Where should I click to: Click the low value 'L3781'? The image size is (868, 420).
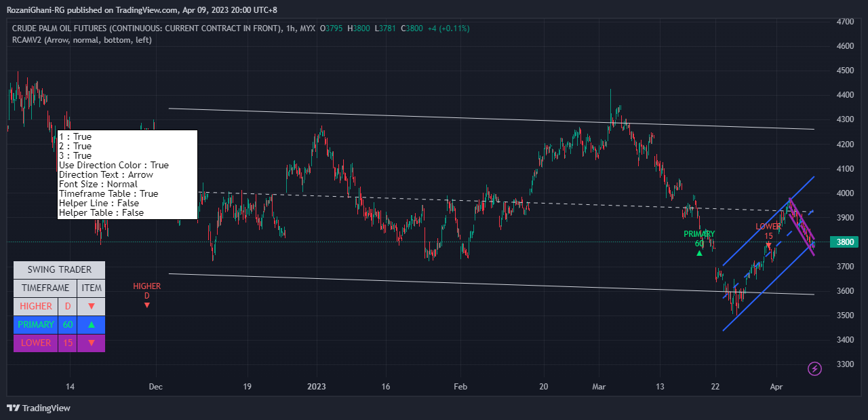pos(386,28)
